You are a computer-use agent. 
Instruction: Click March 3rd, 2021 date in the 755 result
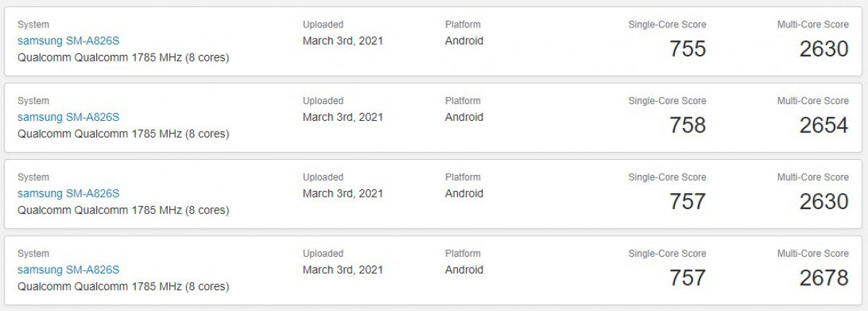[x=343, y=41]
